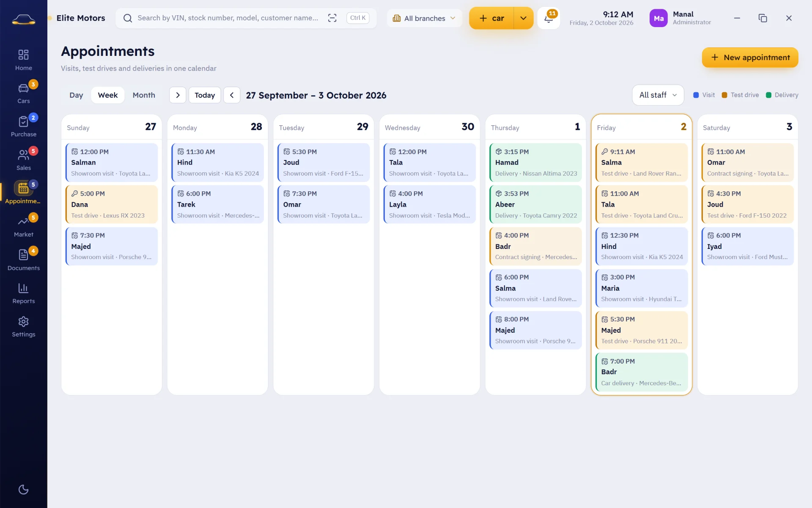
Task: Select the Friday 2 column header
Action: coord(642,127)
